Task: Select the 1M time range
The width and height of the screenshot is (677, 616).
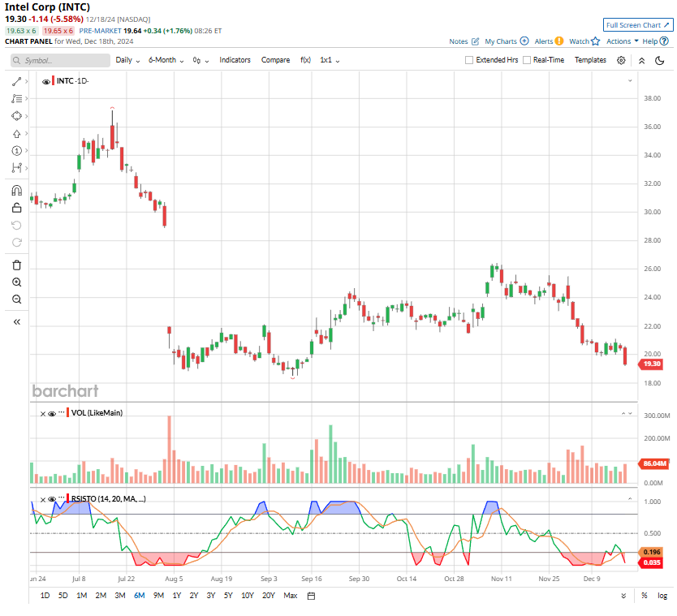Action: point(82,595)
